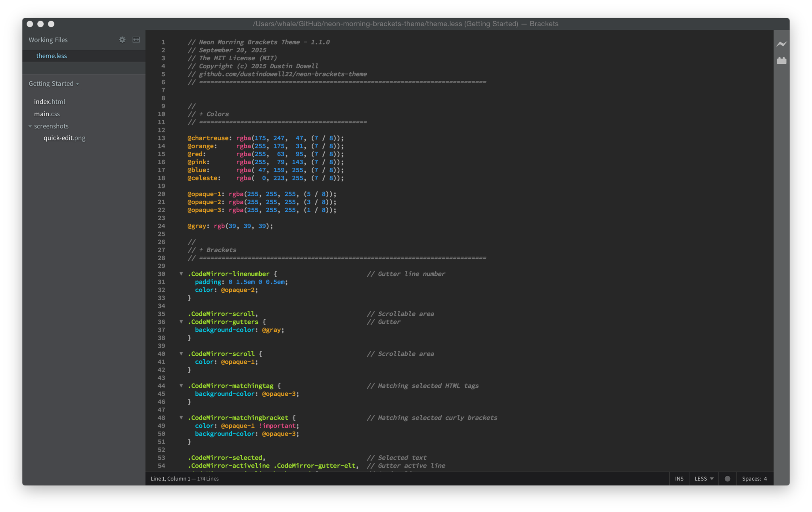Open Extension Manager icon

781,61
